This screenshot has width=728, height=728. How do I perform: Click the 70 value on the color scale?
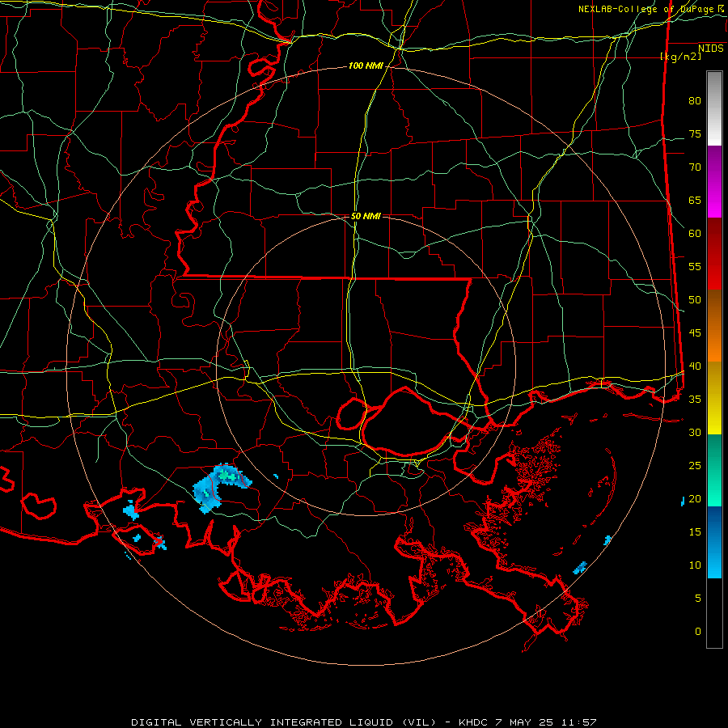click(695, 167)
